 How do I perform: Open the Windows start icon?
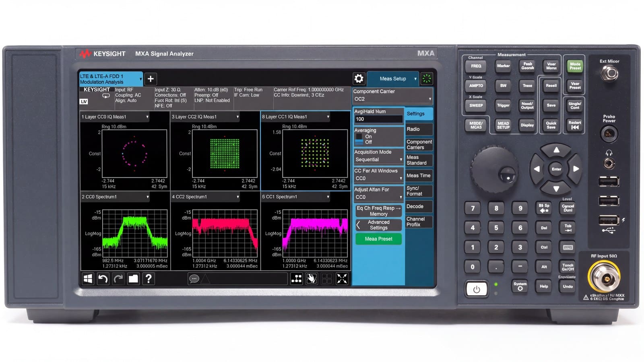pyautogui.click(x=88, y=278)
